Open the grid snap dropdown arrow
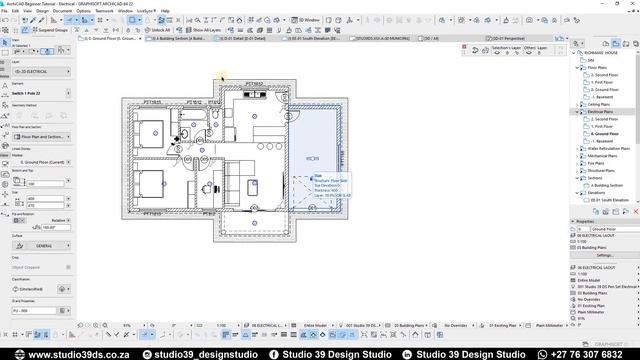Screen dimensions: 640x360 [x=107, y=20]
